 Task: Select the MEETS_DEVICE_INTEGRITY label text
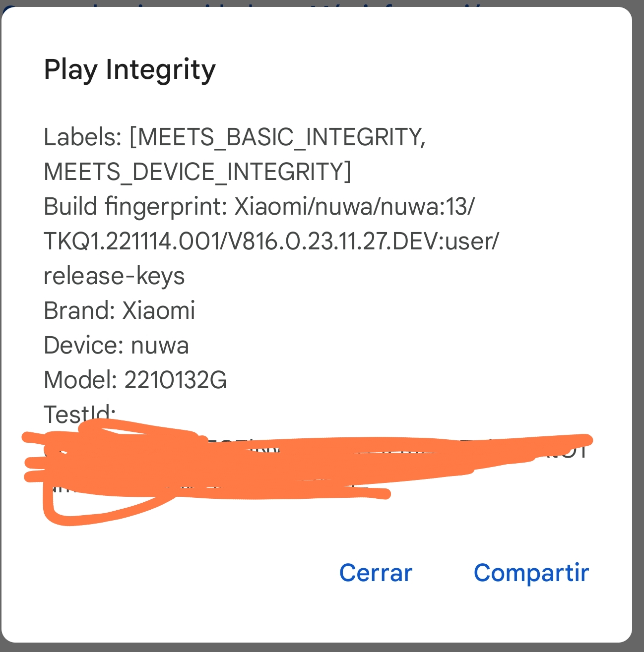tap(194, 172)
